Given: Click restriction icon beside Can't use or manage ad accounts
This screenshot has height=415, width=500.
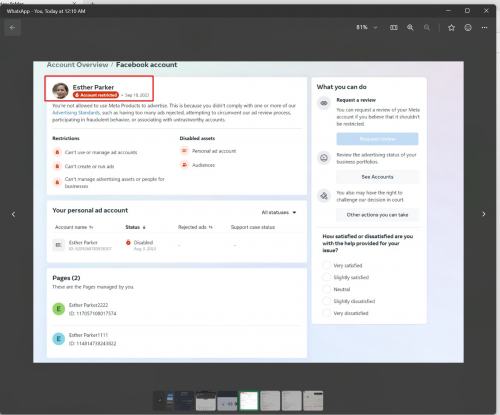Looking at the screenshot, I should click(x=57, y=152).
